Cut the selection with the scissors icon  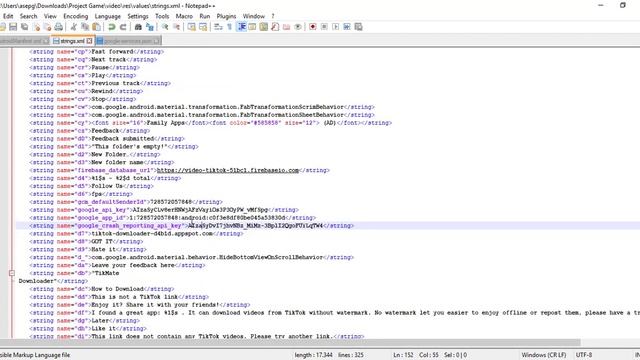73,27
